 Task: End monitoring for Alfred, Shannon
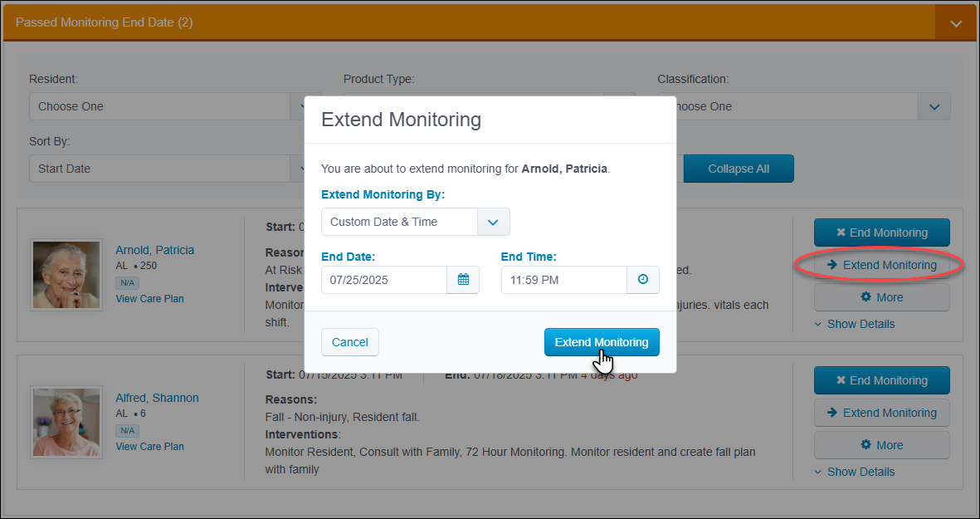click(x=882, y=380)
